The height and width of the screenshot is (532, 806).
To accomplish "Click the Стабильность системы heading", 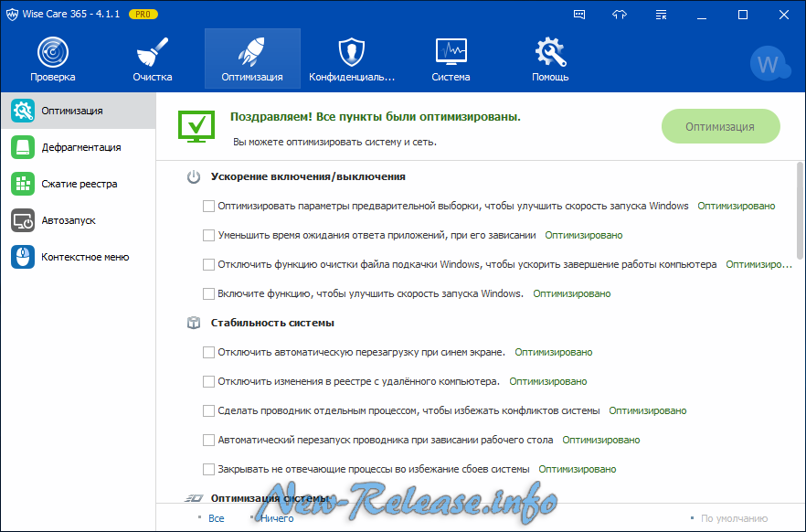I will [x=272, y=323].
